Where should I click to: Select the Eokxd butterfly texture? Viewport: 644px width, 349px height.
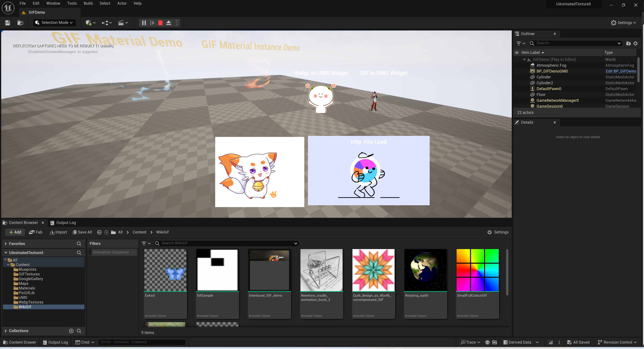[x=165, y=283]
